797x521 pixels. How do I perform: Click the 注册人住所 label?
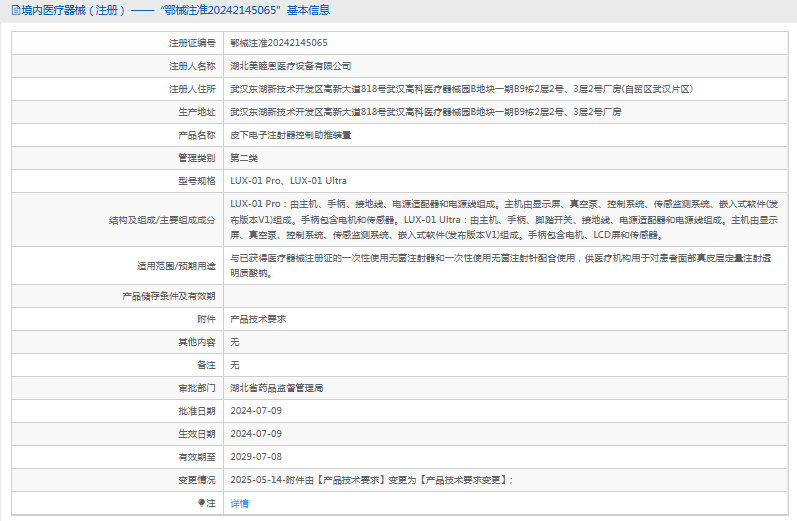pyautogui.click(x=192, y=89)
